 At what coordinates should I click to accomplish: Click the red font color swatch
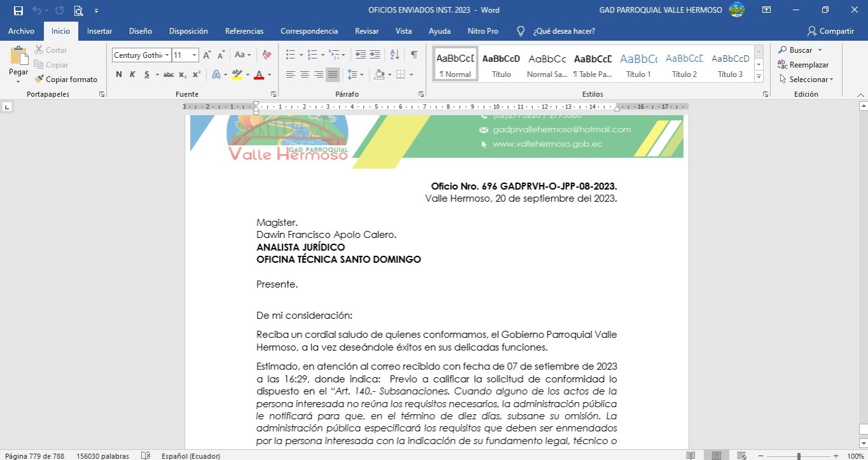click(259, 74)
